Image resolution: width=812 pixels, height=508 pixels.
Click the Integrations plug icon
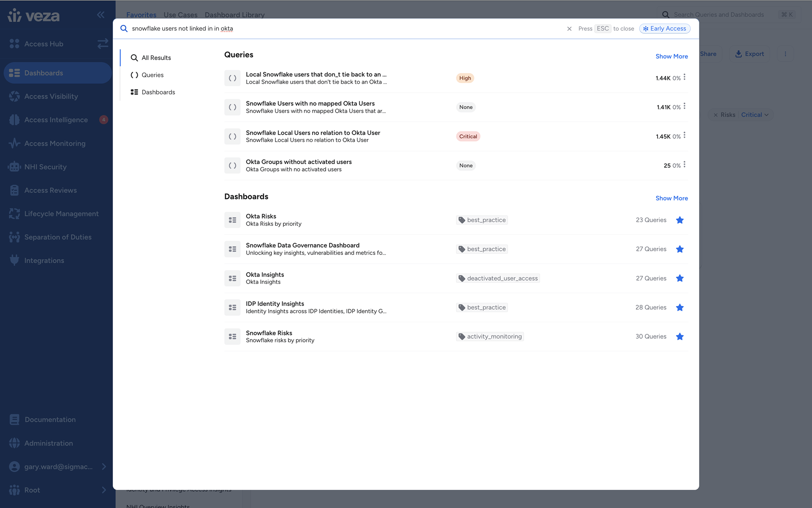14,260
